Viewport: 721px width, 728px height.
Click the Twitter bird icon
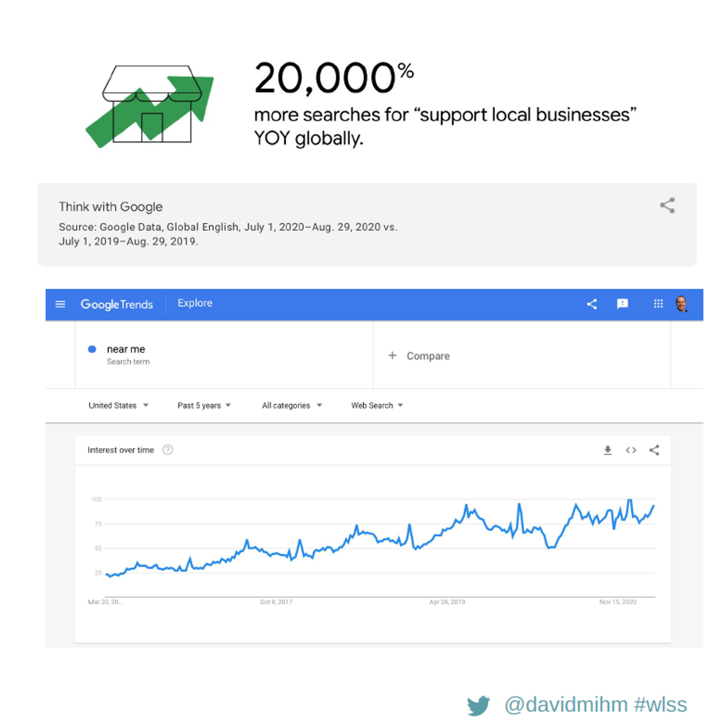pos(479,705)
